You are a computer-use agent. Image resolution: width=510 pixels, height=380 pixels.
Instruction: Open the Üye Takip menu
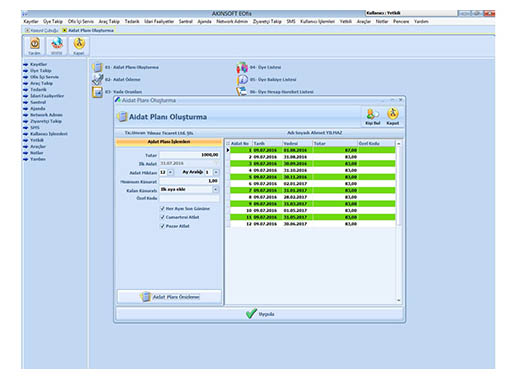[53, 22]
